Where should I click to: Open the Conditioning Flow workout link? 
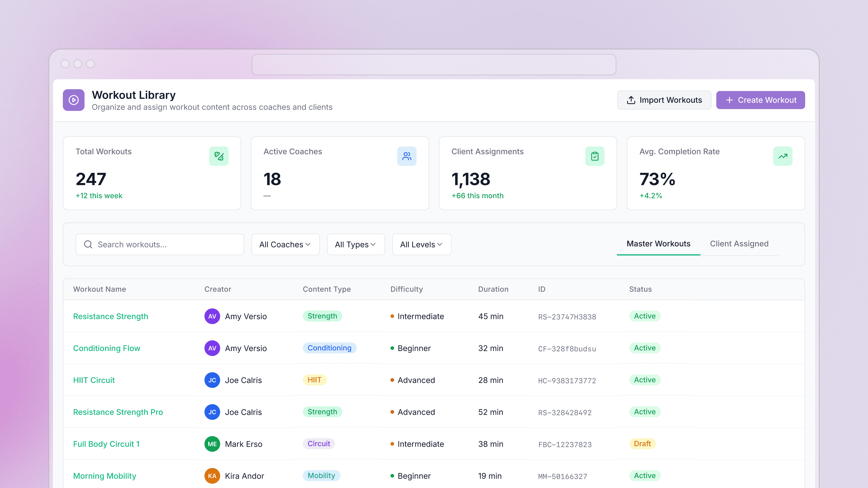tap(106, 348)
